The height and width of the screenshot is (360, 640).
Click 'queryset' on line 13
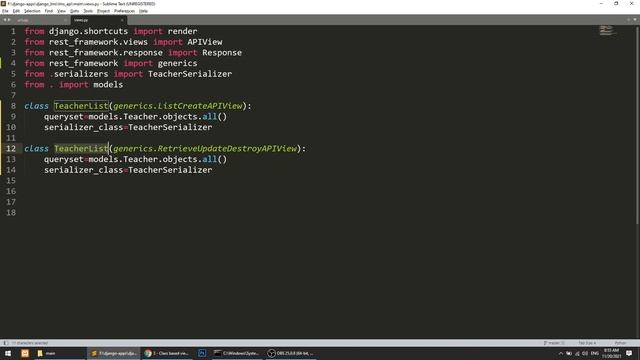tap(64, 159)
